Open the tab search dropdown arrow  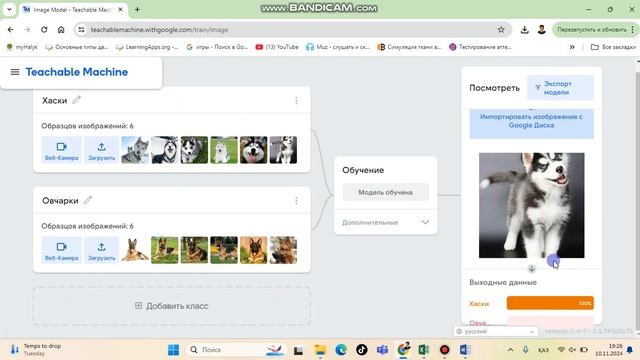tap(9, 9)
